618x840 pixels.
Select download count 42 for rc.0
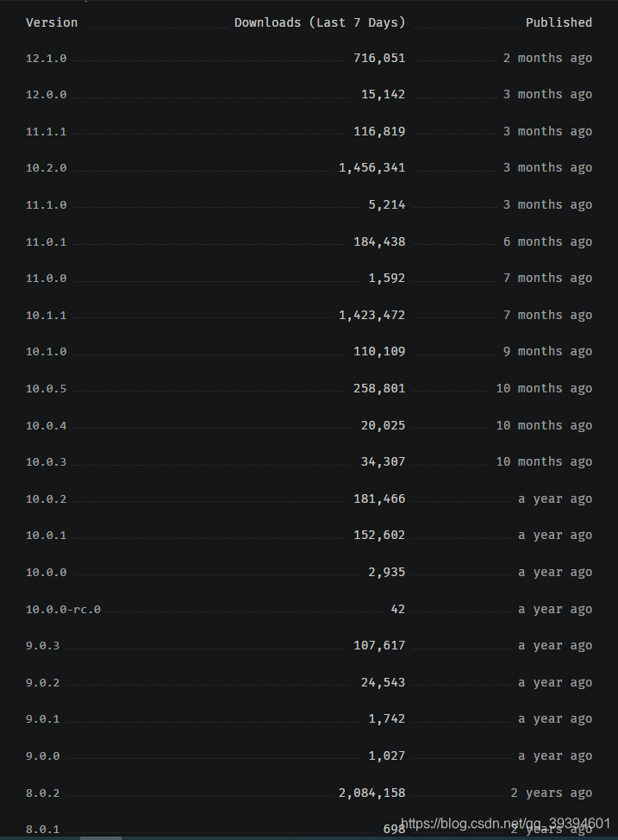[398, 609]
